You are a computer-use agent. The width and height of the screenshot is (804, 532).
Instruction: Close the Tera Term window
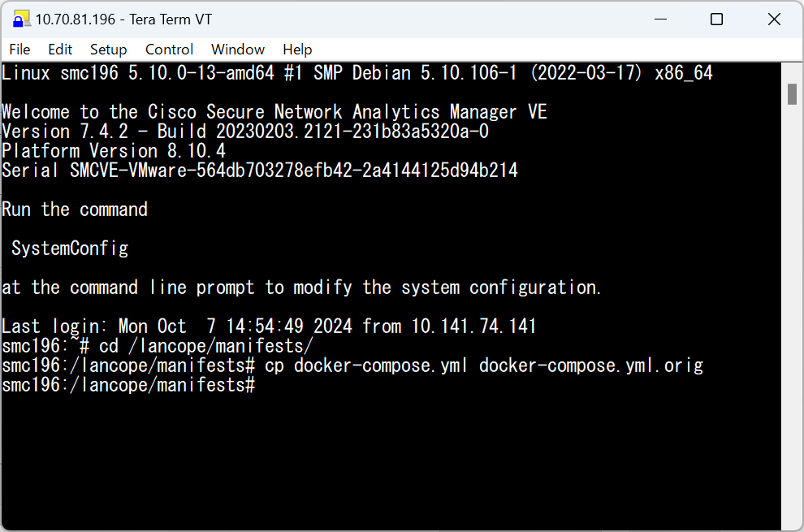coord(774,19)
